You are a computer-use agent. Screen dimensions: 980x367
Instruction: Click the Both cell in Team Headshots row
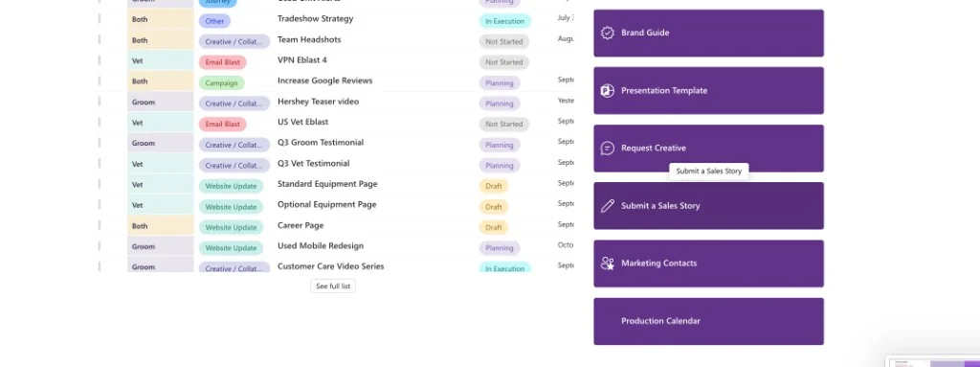(x=161, y=40)
